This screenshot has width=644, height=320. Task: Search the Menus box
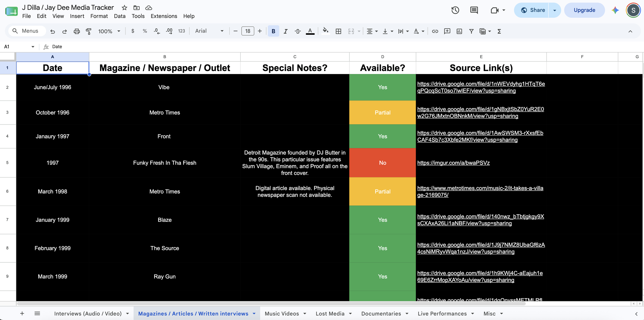[x=27, y=31]
